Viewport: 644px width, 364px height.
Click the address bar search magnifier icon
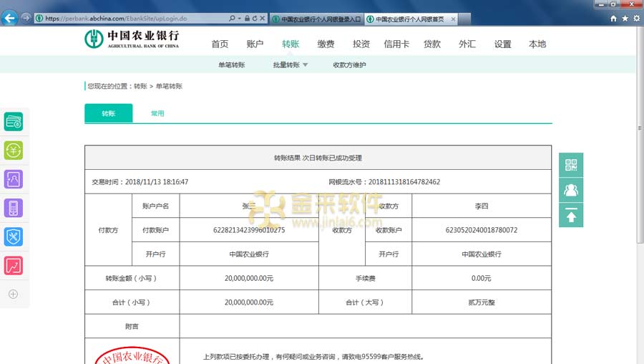pos(232,19)
